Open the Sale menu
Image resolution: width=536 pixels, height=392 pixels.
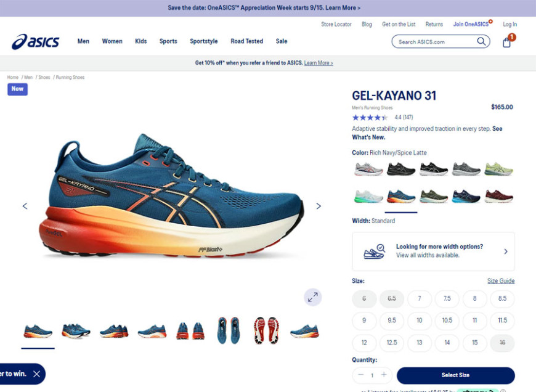click(x=282, y=41)
